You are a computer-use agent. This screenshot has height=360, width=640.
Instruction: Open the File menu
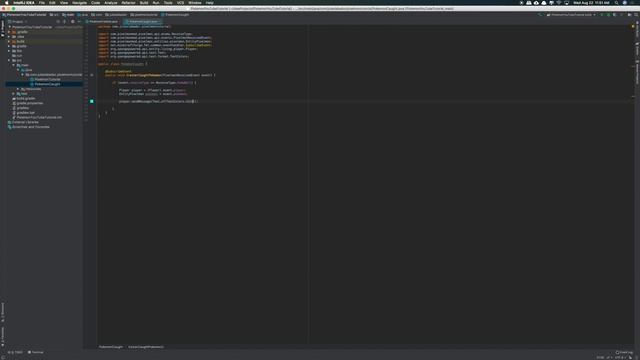pos(42,2)
